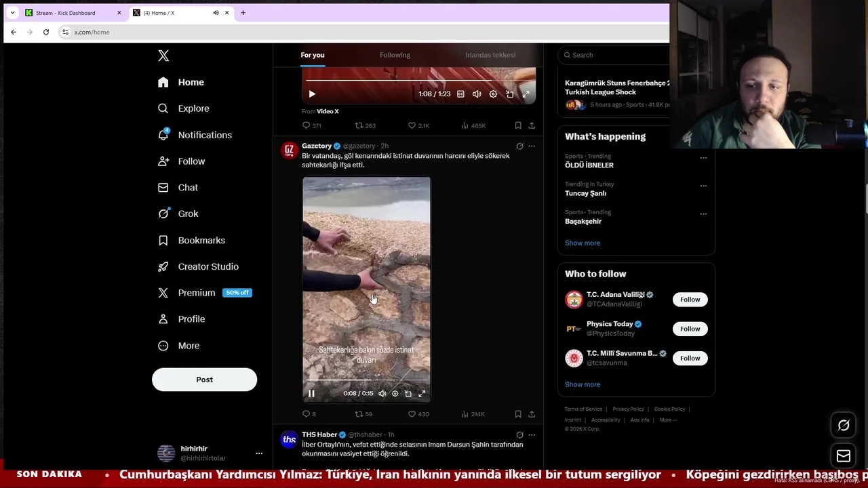
Task: Open the Gazetory profile avatar
Action: click(x=289, y=150)
